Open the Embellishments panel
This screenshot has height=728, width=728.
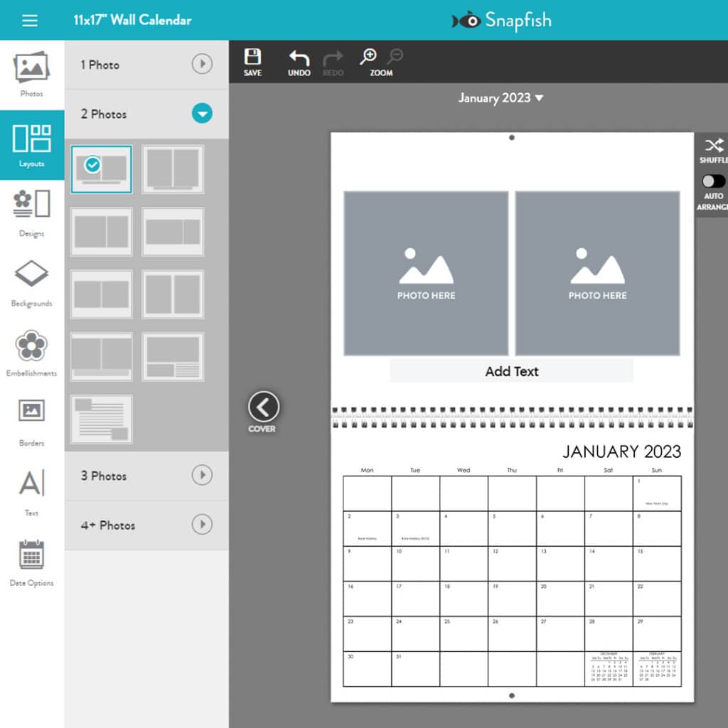31,352
